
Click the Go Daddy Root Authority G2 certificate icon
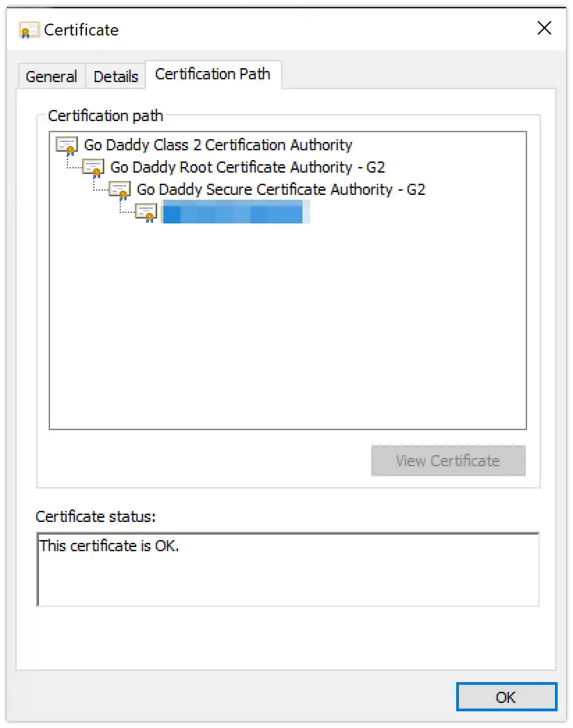tap(92, 167)
